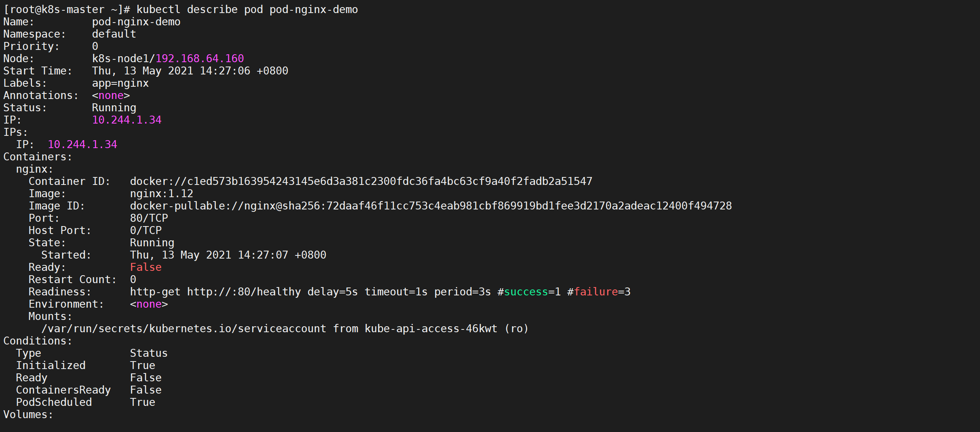Image resolution: width=980 pixels, height=432 pixels.
Task: Click the docker Container ID hash
Action: (x=361, y=181)
